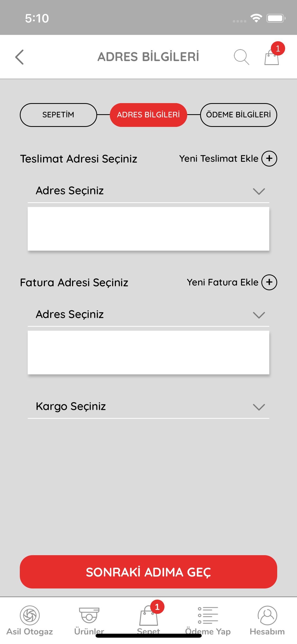Tap SONRAKİ ADIMA GEÇ button

click(148, 572)
